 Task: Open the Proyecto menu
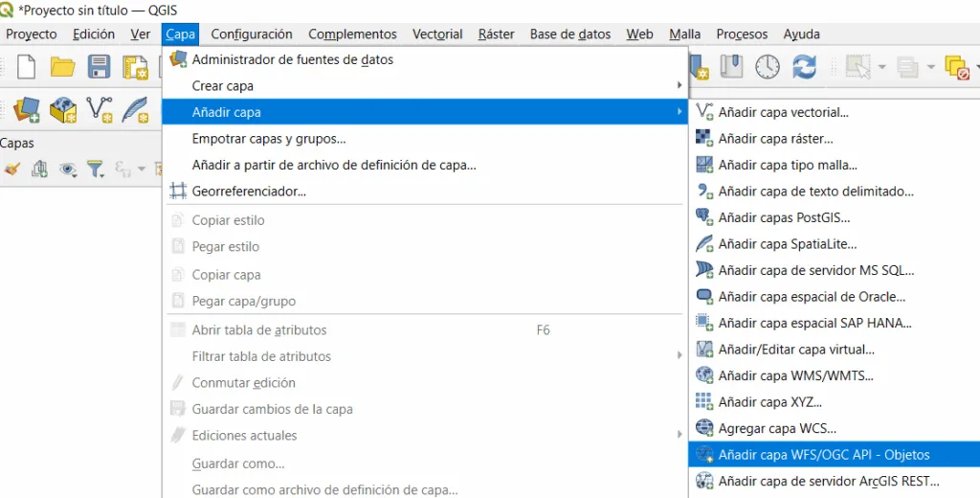32,34
